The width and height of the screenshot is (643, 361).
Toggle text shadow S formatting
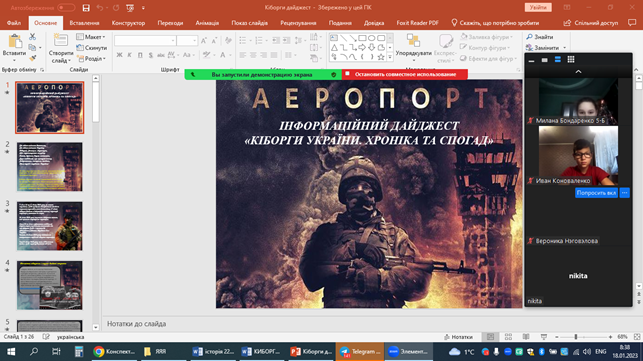pyautogui.click(x=150, y=55)
